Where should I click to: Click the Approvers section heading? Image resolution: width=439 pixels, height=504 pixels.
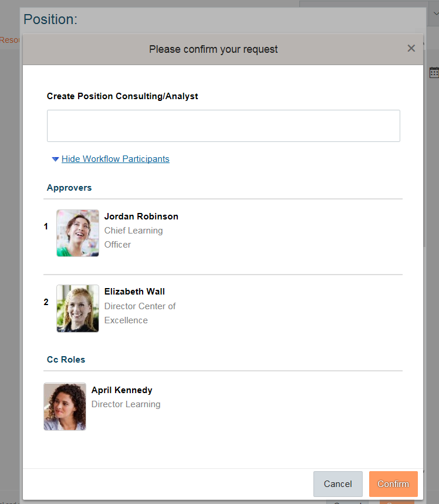(69, 188)
